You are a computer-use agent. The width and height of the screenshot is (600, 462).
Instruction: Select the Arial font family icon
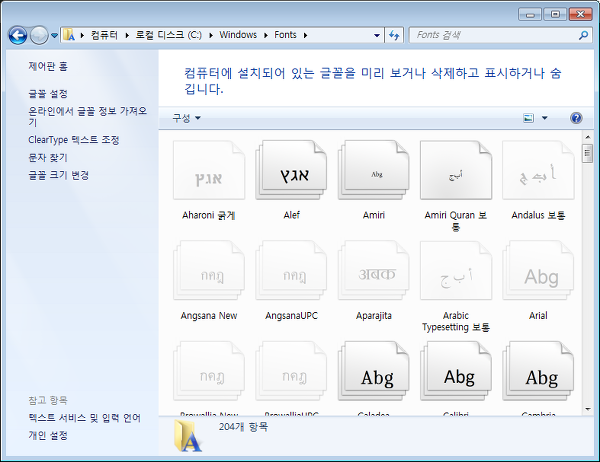(538, 270)
